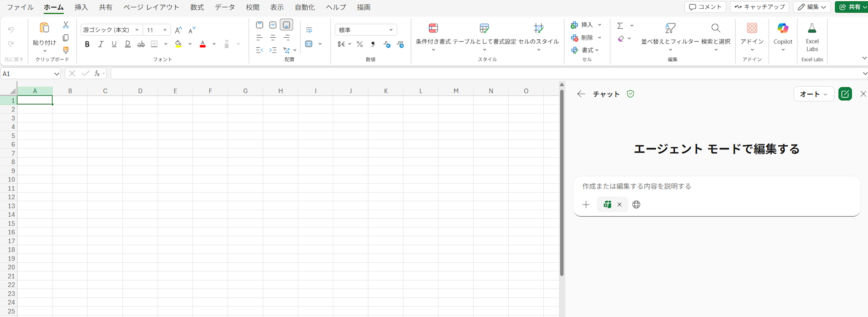The image size is (868, 317).
Task: Open the 游ゴシック font name dropdown
Action: [137, 30]
